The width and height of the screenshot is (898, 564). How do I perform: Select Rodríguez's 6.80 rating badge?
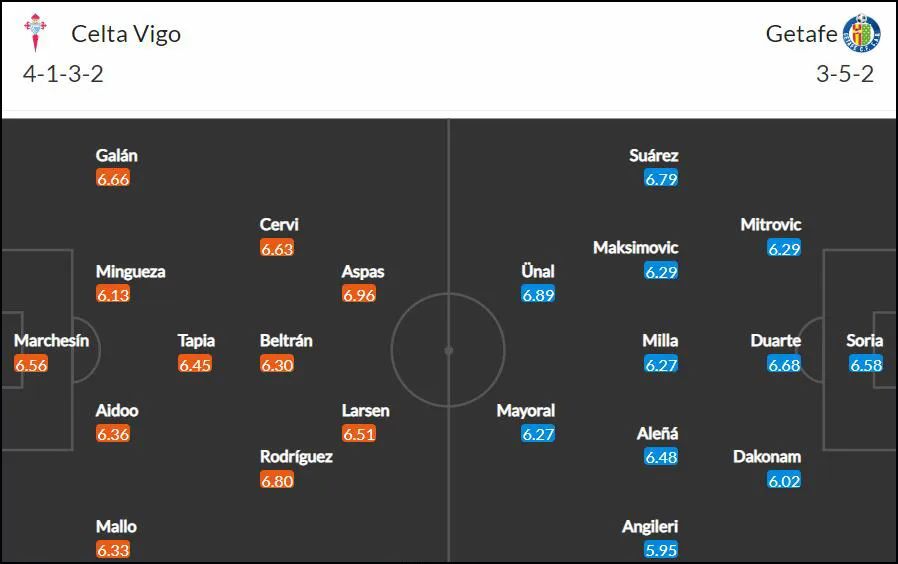tap(277, 480)
